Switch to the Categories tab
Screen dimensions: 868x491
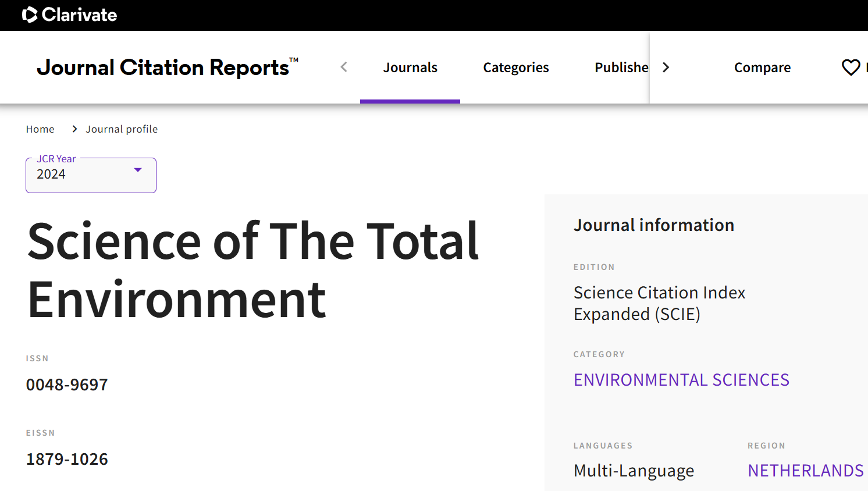click(x=516, y=67)
